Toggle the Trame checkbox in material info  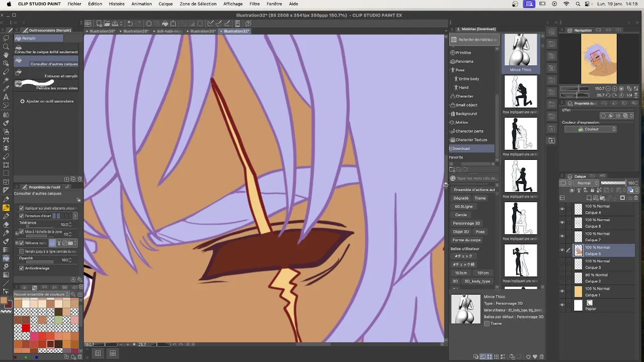[x=487, y=323]
